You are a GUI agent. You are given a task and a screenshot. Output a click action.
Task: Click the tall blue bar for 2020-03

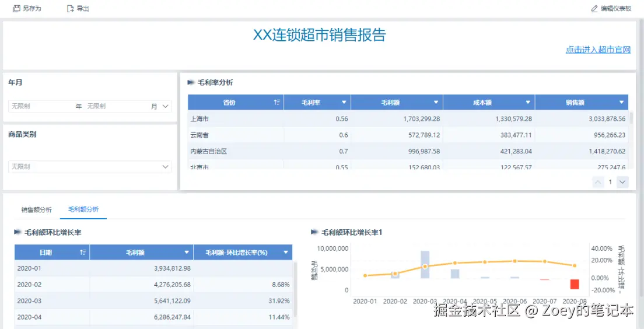[425, 264]
